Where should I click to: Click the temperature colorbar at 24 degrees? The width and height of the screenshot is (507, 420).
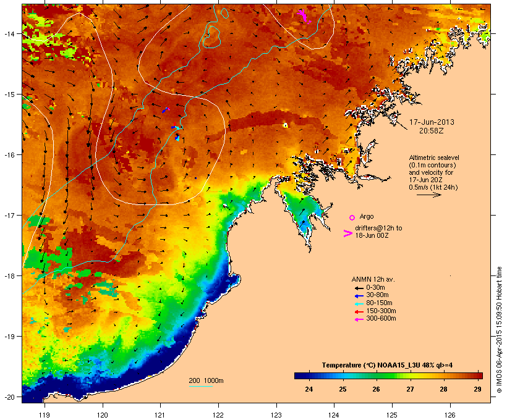pyautogui.click(x=309, y=376)
